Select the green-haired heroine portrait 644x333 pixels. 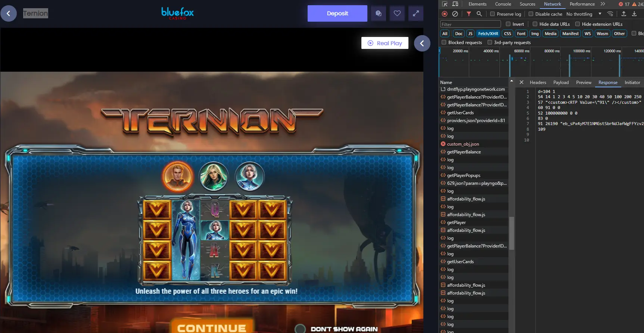click(214, 176)
